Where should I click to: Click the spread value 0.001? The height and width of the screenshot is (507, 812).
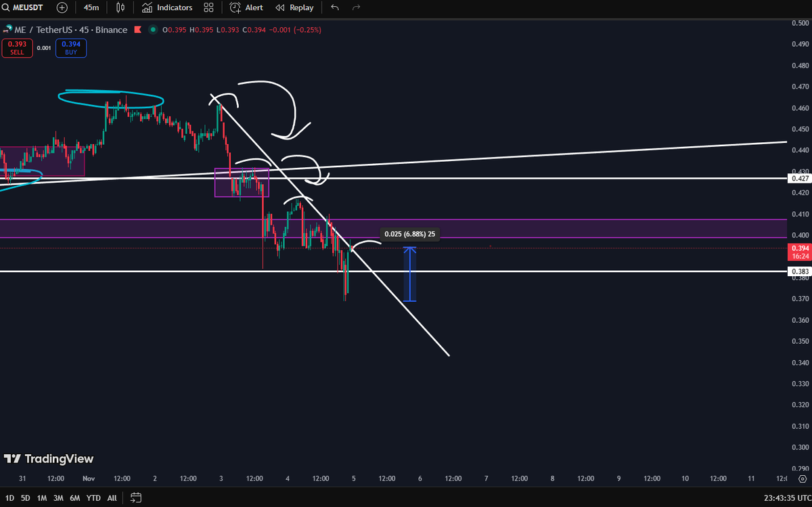[44, 48]
